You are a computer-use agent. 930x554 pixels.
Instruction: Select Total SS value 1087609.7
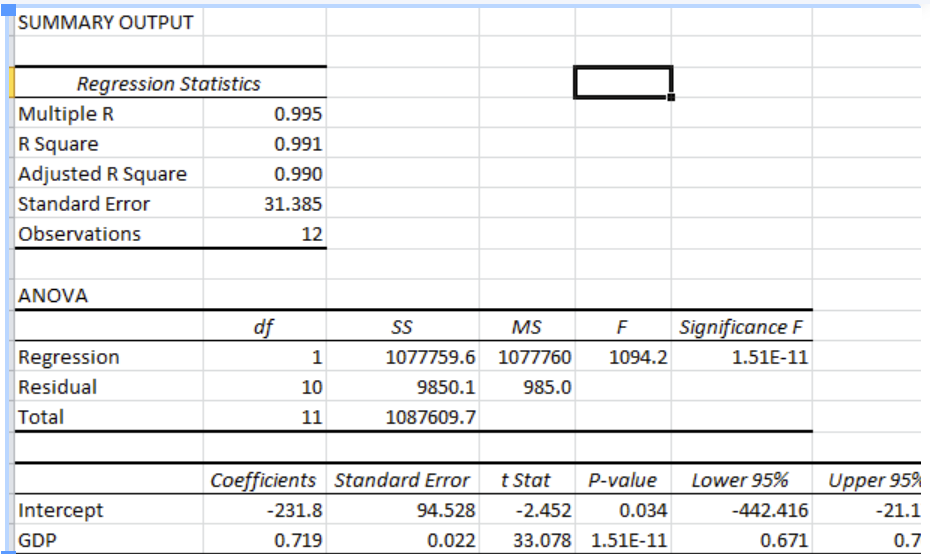[403, 417]
